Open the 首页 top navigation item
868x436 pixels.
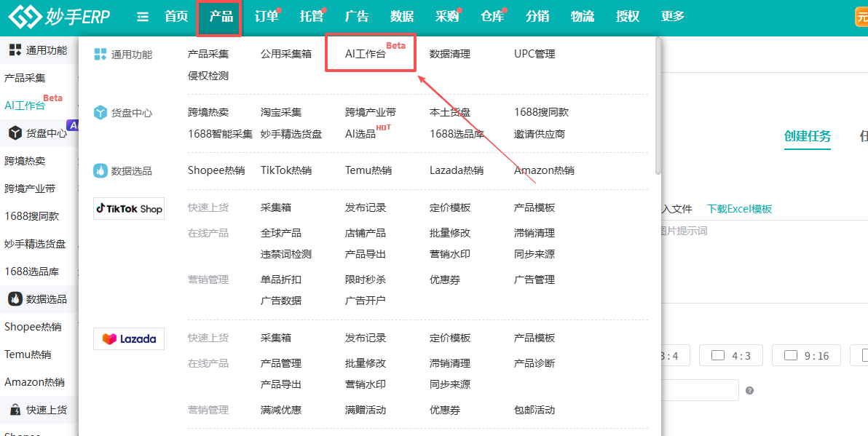(x=176, y=17)
